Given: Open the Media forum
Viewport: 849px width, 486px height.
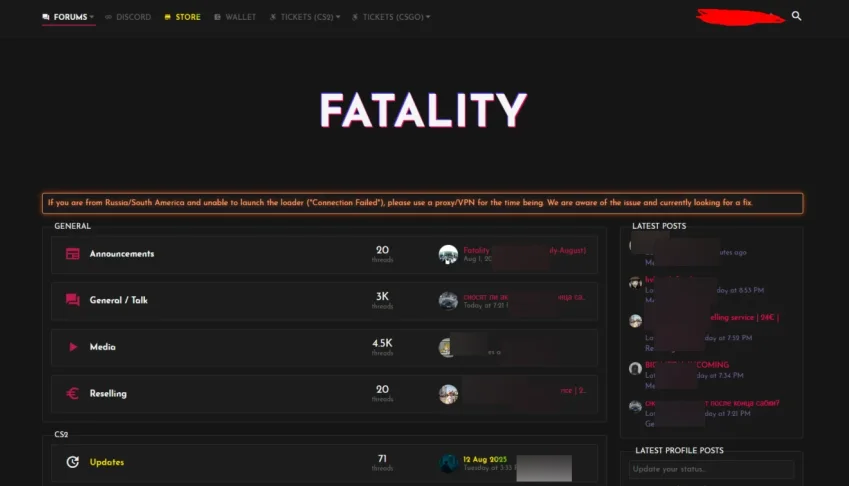Looking at the screenshot, I should (102, 347).
